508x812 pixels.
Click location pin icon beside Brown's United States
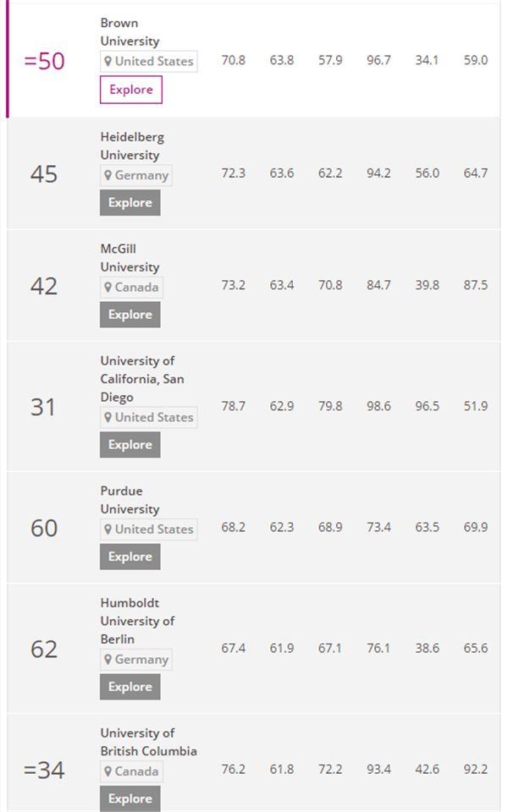[x=108, y=62]
